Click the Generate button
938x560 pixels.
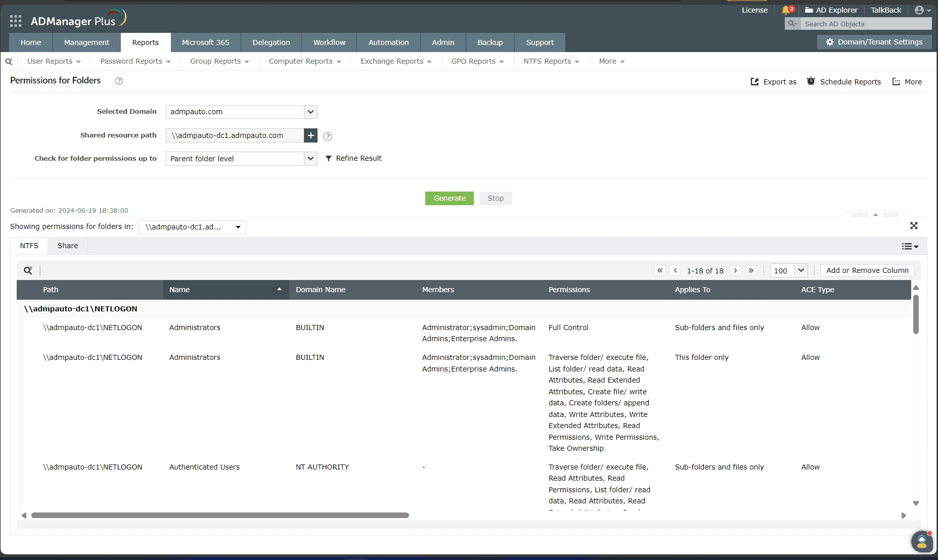(x=450, y=198)
